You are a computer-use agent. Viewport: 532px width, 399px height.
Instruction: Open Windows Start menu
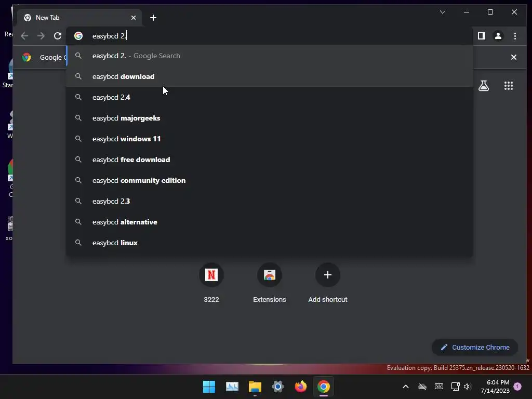point(209,387)
